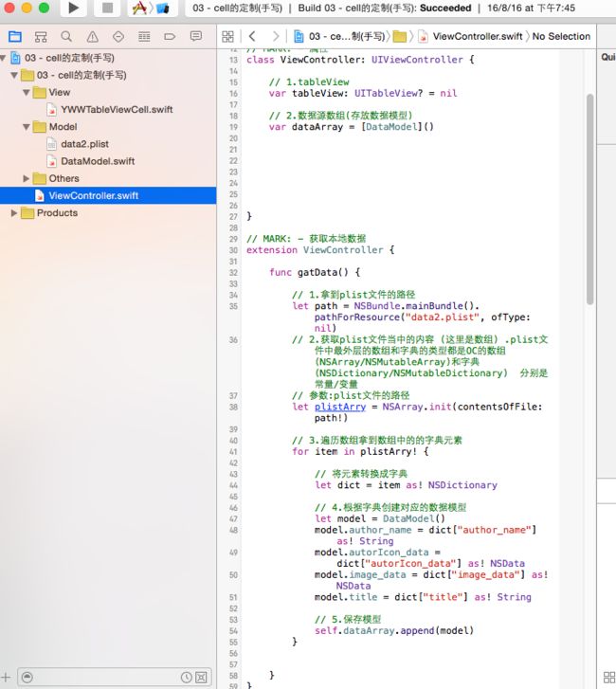
Task: Collapse the Model folder
Action: 27,127
